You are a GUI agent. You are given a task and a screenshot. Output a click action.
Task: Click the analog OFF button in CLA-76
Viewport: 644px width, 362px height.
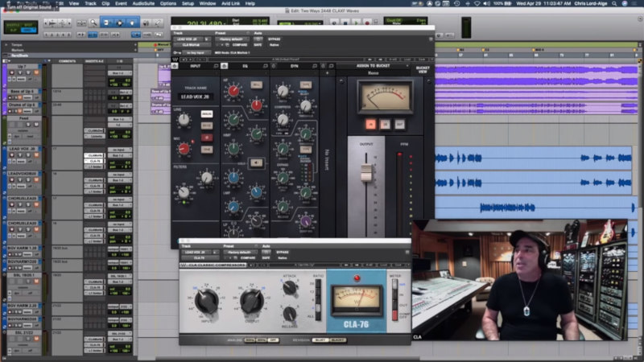point(274,340)
